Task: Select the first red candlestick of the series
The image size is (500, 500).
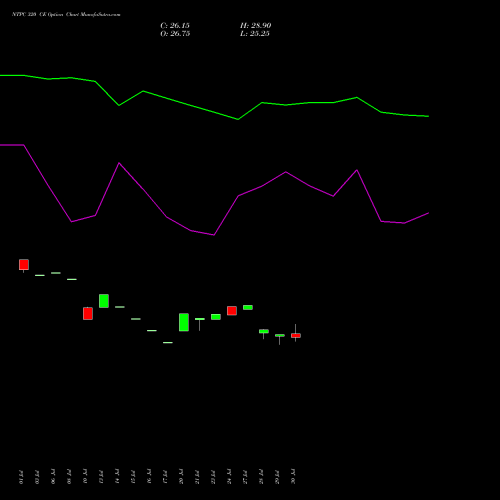Action: (24, 265)
